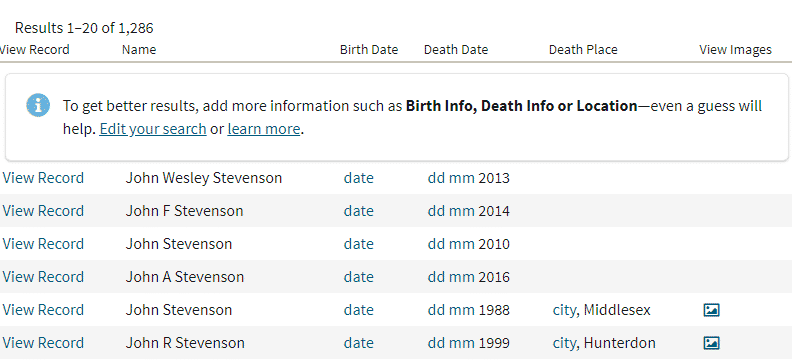This screenshot has height=360, width=792.
Task: Open image for John Stevenson Middlesex record
Action: [x=711, y=310]
